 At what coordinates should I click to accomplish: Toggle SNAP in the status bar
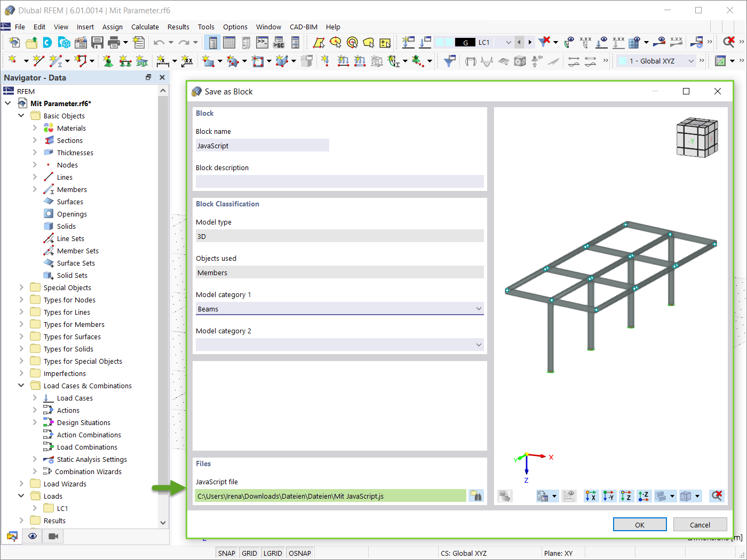227,553
